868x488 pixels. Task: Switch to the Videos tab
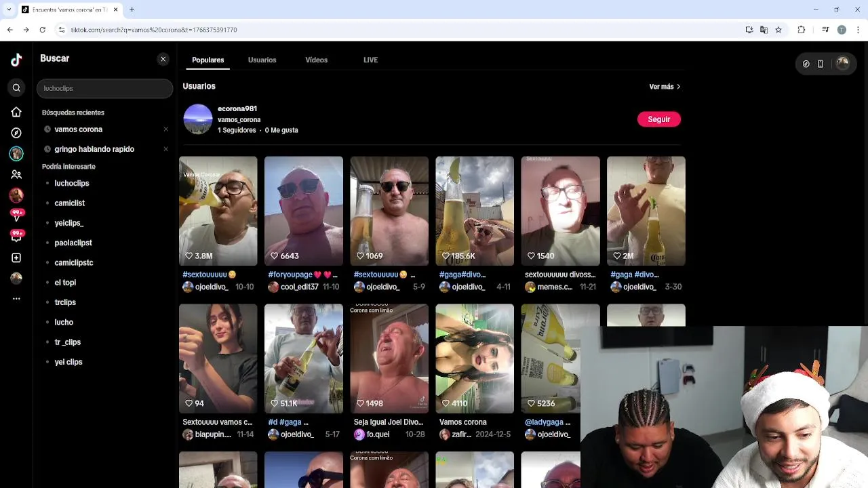click(x=316, y=60)
